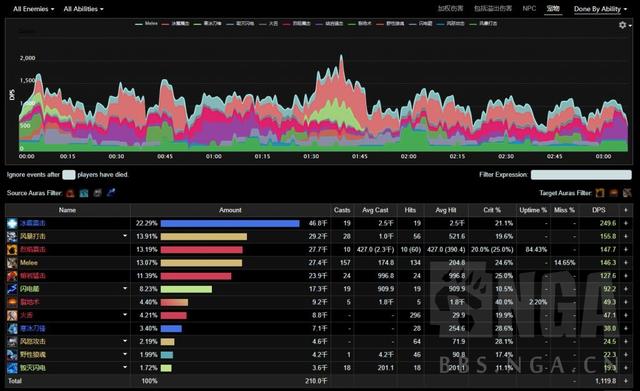Click the 烈焰震击 ability icon at 13.19%
Viewport: 640px width, 391px height.
pyautogui.click(x=12, y=249)
